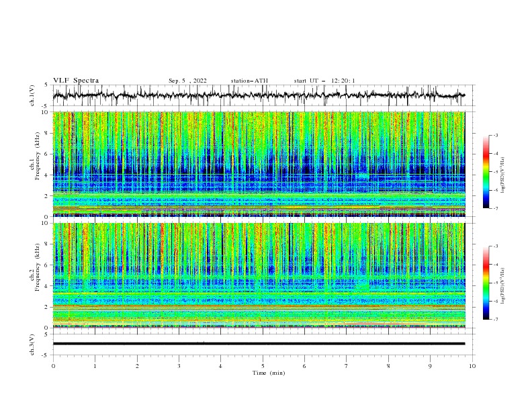532x411 pixels.
Task: Click the '7' tick on the time axis
Action: point(347,366)
